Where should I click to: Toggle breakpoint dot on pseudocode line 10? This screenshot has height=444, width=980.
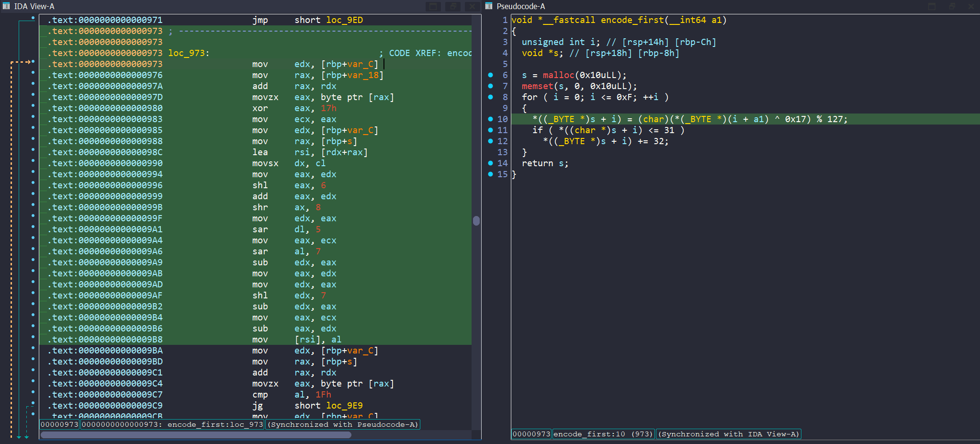tap(490, 119)
